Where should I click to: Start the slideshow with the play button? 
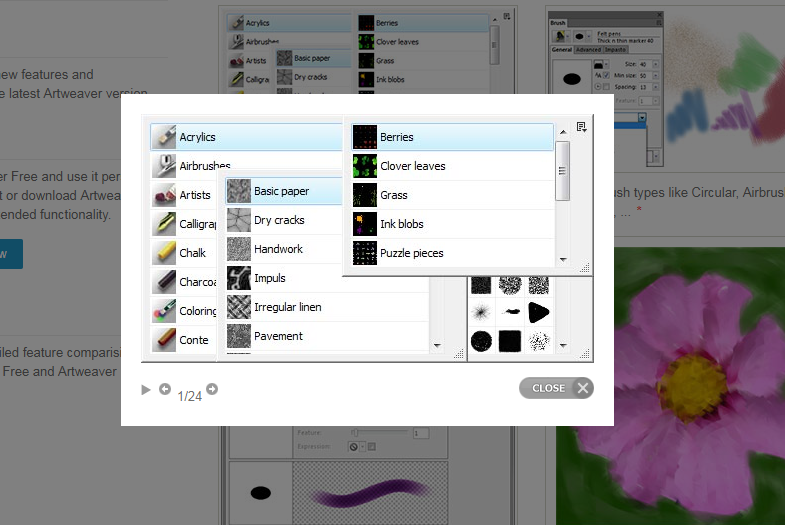coord(146,390)
